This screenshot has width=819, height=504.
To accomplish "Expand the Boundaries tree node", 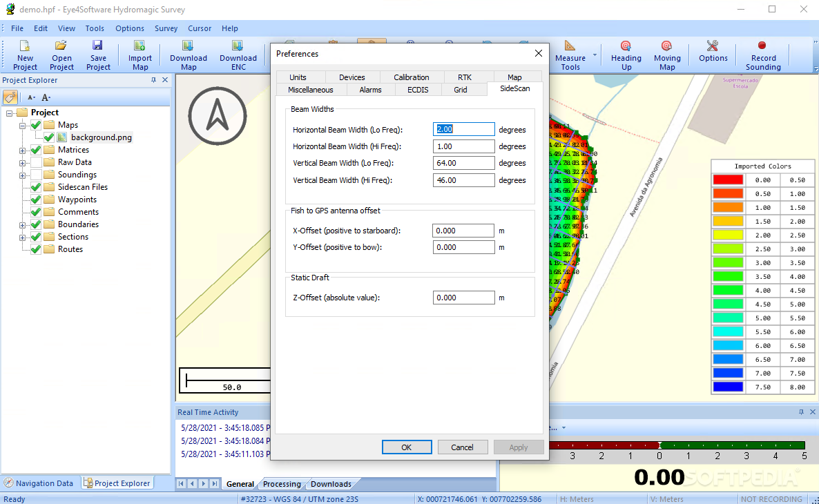I will coord(23,225).
